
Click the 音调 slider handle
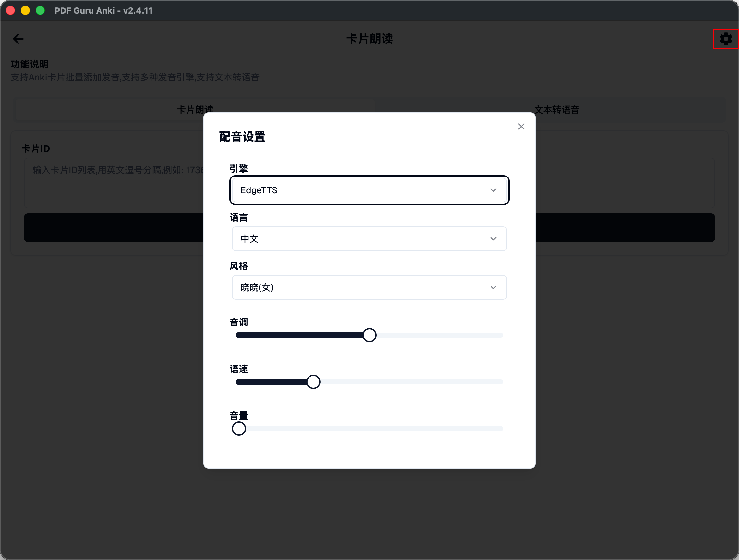click(369, 335)
